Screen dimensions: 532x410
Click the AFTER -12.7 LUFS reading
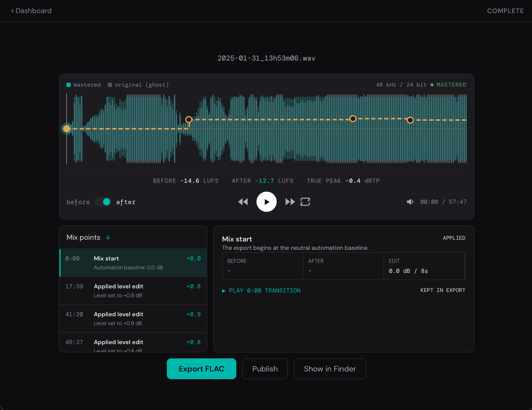click(x=262, y=181)
